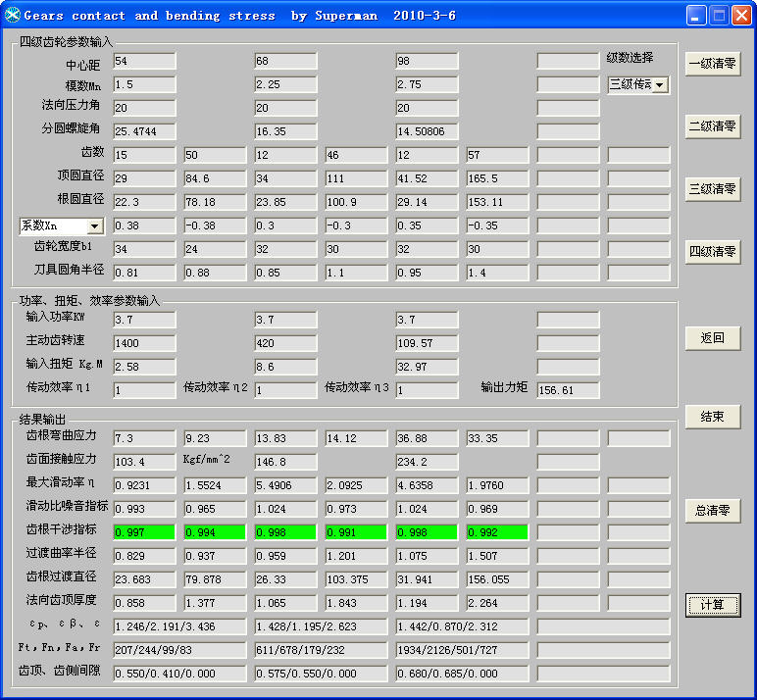
Task: Click the 齿轮宽度b1 field showing 24
Action: [215, 249]
